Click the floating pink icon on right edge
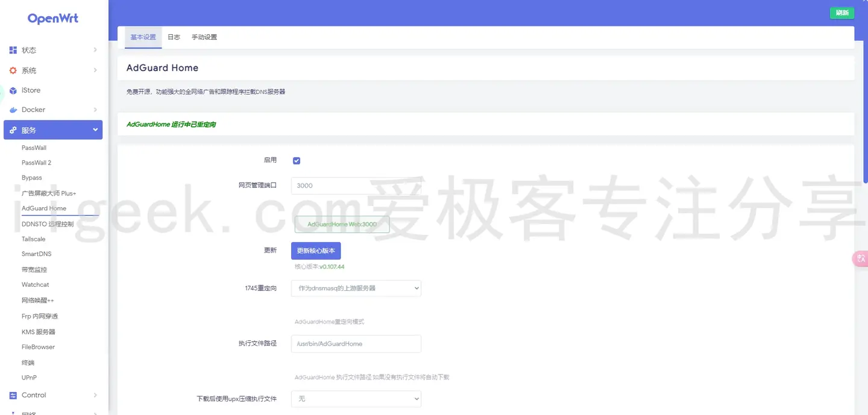868x415 pixels. (x=860, y=258)
